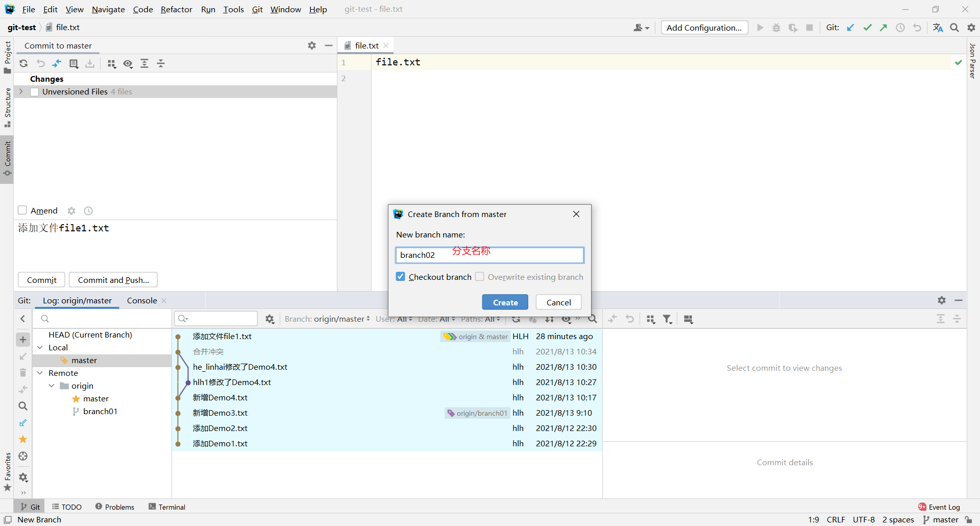Screen dimensions: 980x526
Task: Check the Amend commit checkbox
Action: (x=22, y=210)
